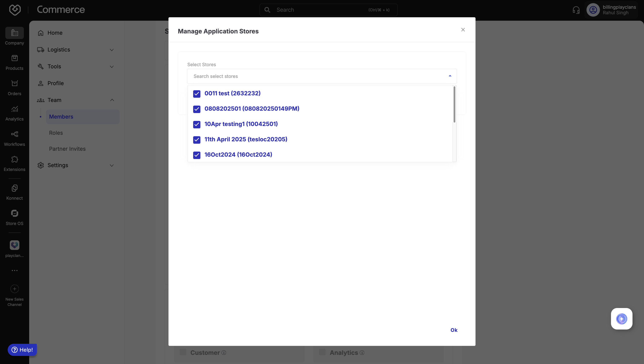Image resolution: width=644 pixels, height=364 pixels.
Task: Open the Orders section icon
Action: coord(14,83)
